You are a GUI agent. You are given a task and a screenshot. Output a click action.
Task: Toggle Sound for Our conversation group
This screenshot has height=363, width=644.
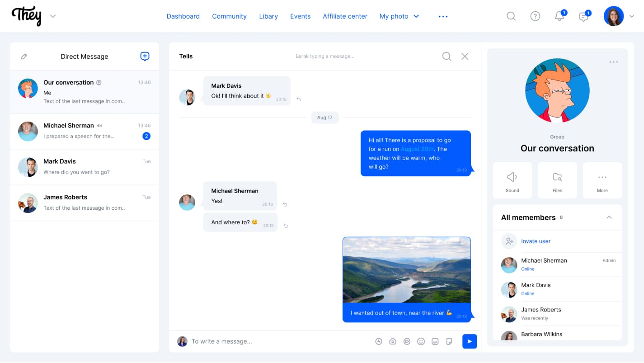[x=512, y=180]
